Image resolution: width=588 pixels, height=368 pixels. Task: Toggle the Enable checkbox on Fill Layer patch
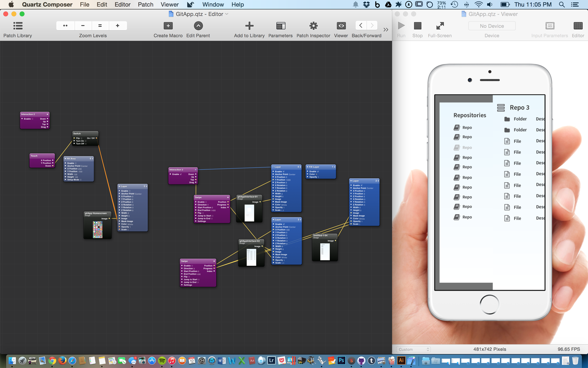click(x=318, y=171)
